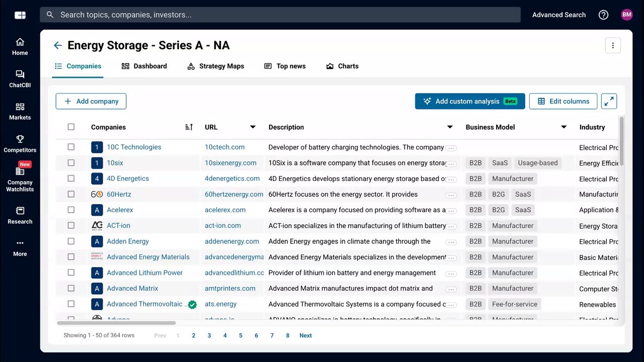Focus the top search field
The width and height of the screenshot is (644, 362).
(280, 15)
